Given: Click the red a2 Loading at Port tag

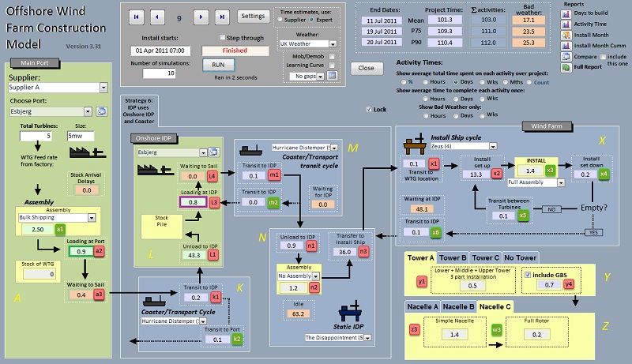Looking at the screenshot, I should tap(99, 251).
